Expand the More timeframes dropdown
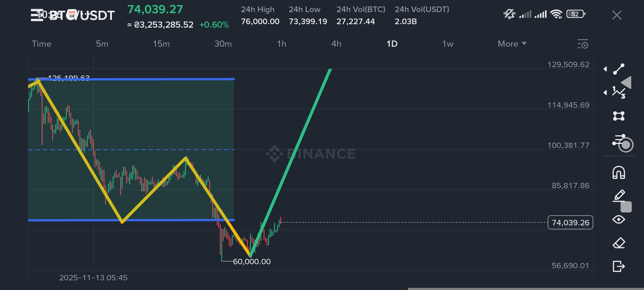Viewport: 644px width, 290px height. (512, 44)
